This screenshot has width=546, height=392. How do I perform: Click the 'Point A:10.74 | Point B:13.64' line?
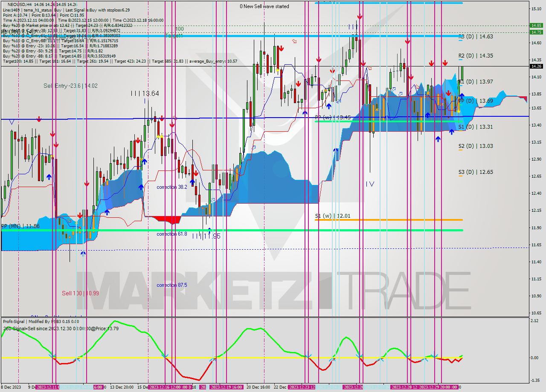(43, 15)
